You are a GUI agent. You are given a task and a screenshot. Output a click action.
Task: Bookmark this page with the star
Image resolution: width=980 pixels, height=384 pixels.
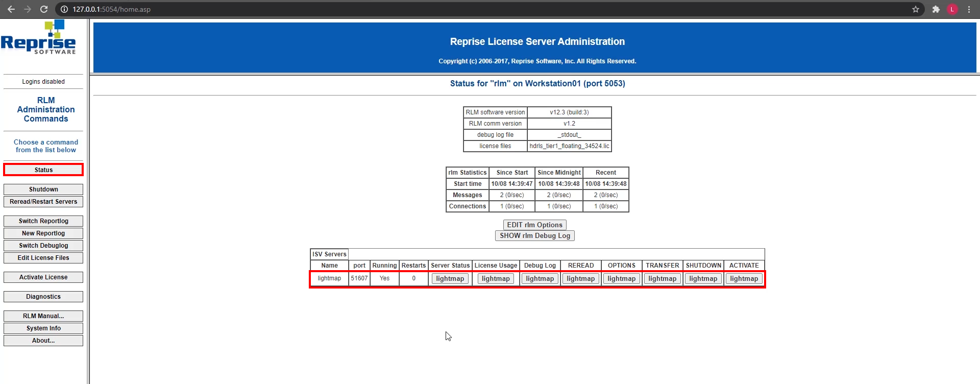tap(916, 9)
